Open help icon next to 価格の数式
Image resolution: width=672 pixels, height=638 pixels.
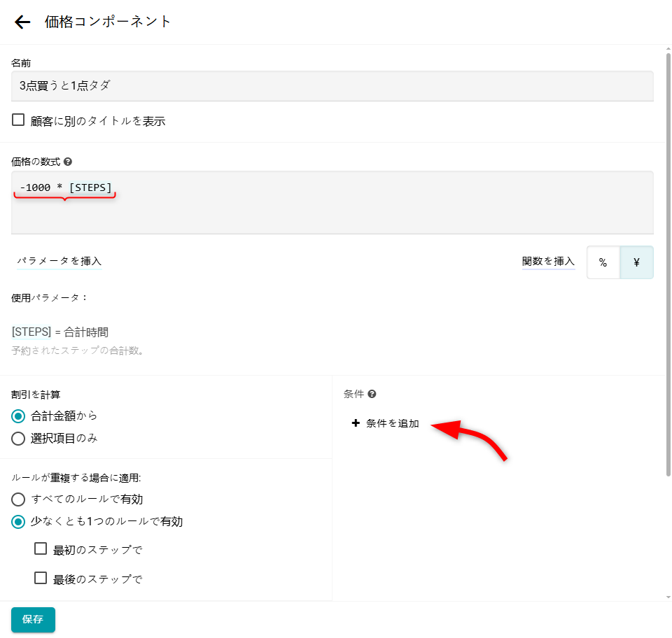point(68,162)
